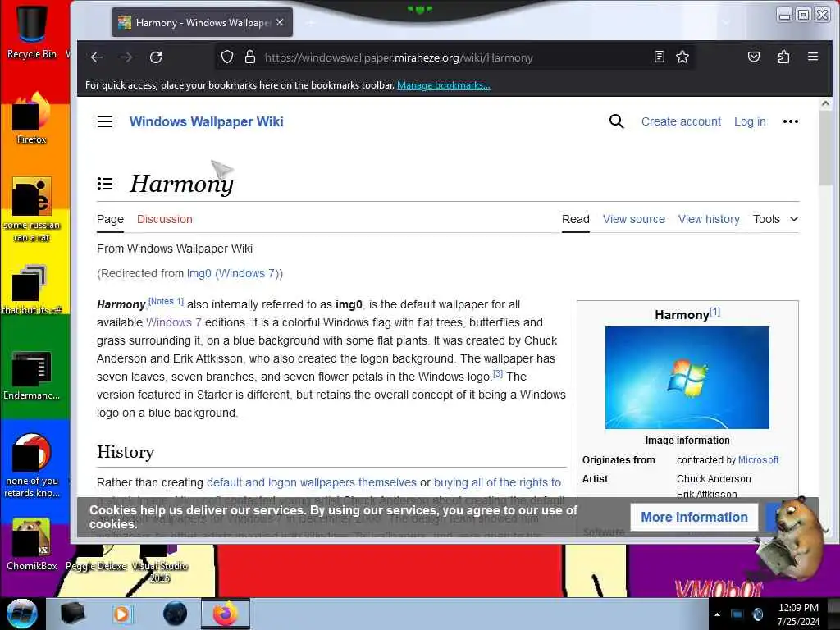Screen dimensions: 840x630
Task: Enlarge the Harmony wallpaper thumbnail
Action: coord(687,377)
